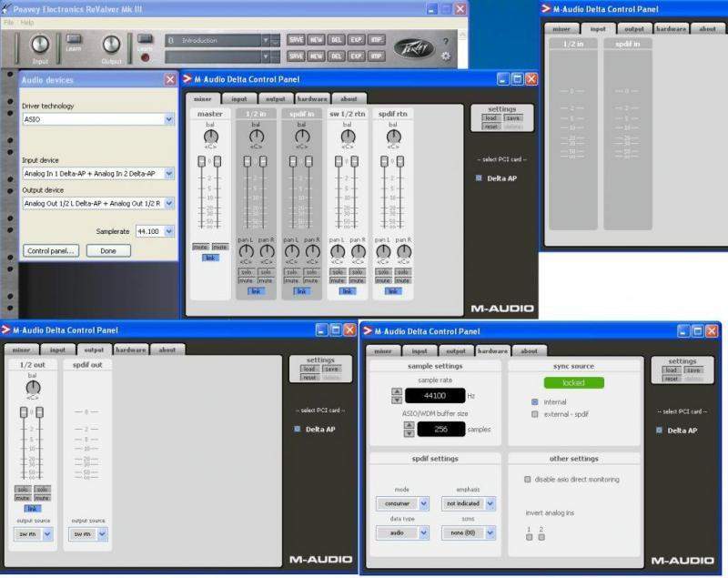
Task: Click Done in Audio devices dialog
Action: (x=108, y=250)
